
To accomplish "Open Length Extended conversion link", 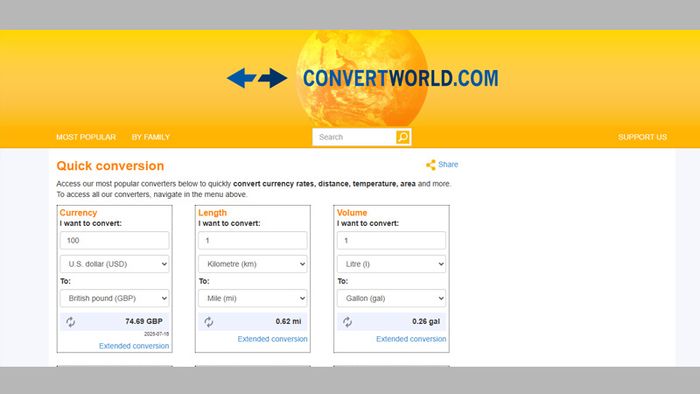I will (x=272, y=339).
